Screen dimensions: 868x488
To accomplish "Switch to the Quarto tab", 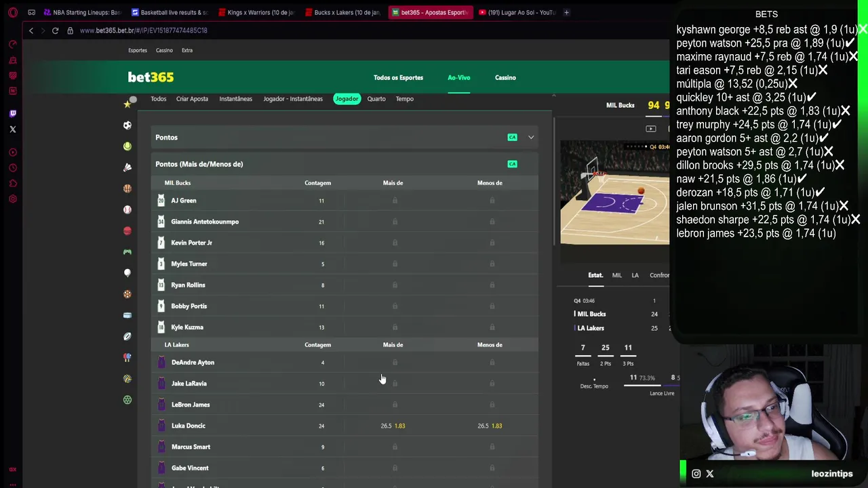I will coord(376,99).
